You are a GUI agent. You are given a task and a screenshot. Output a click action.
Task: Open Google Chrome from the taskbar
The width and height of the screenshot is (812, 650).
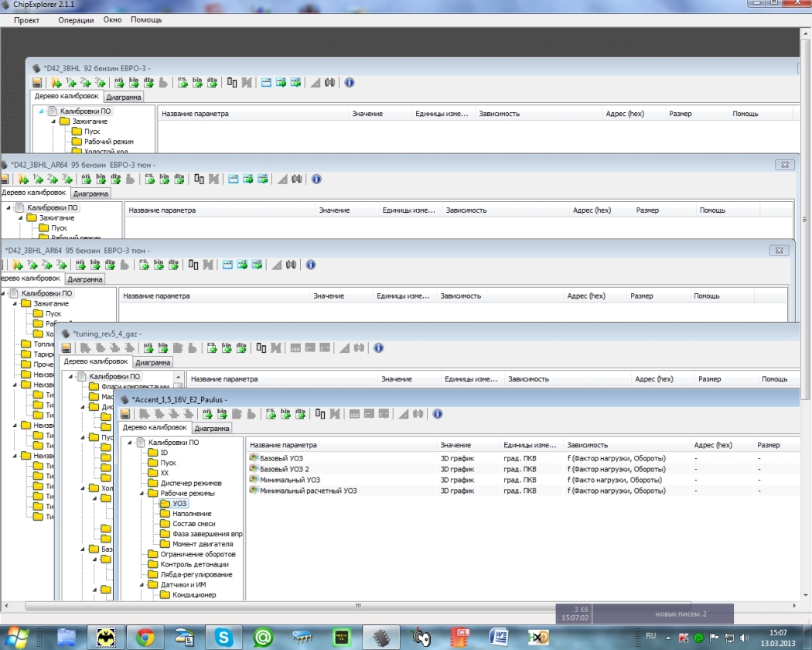pyautogui.click(x=145, y=637)
